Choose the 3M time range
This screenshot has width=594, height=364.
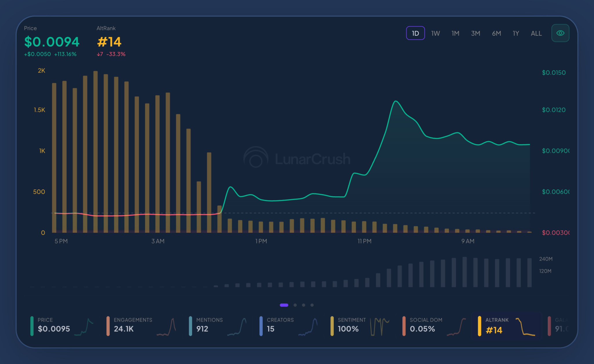point(475,33)
